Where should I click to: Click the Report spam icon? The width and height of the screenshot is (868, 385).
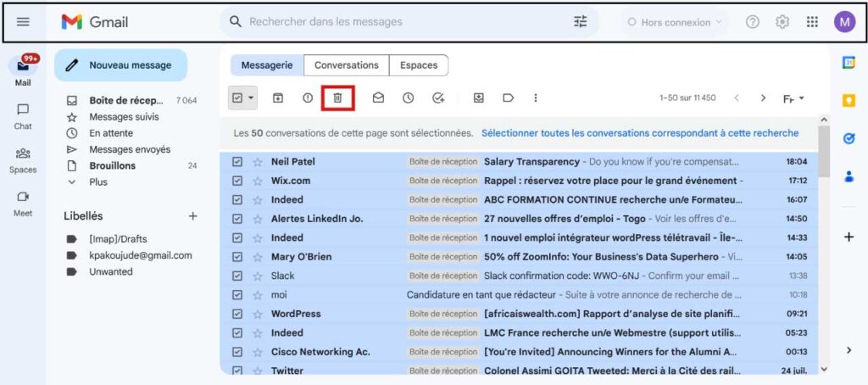coord(308,98)
